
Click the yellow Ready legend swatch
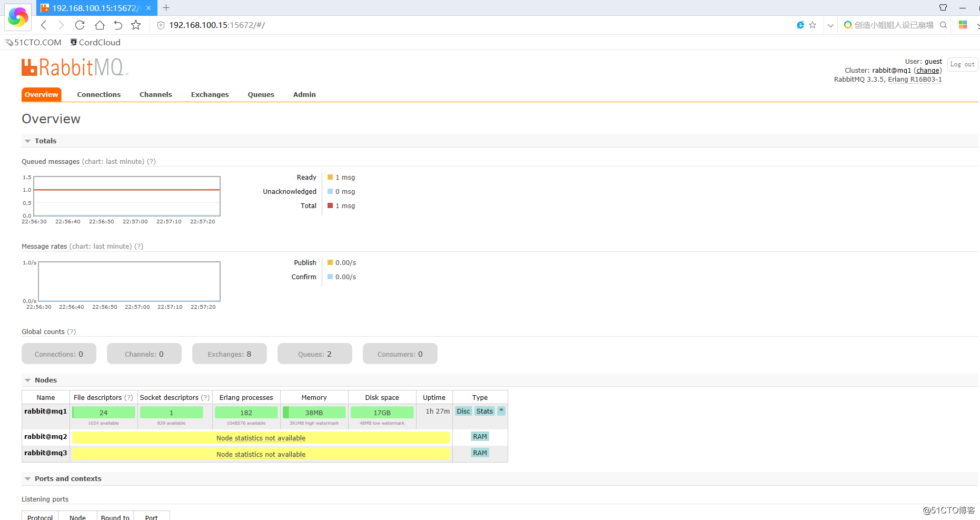point(330,177)
